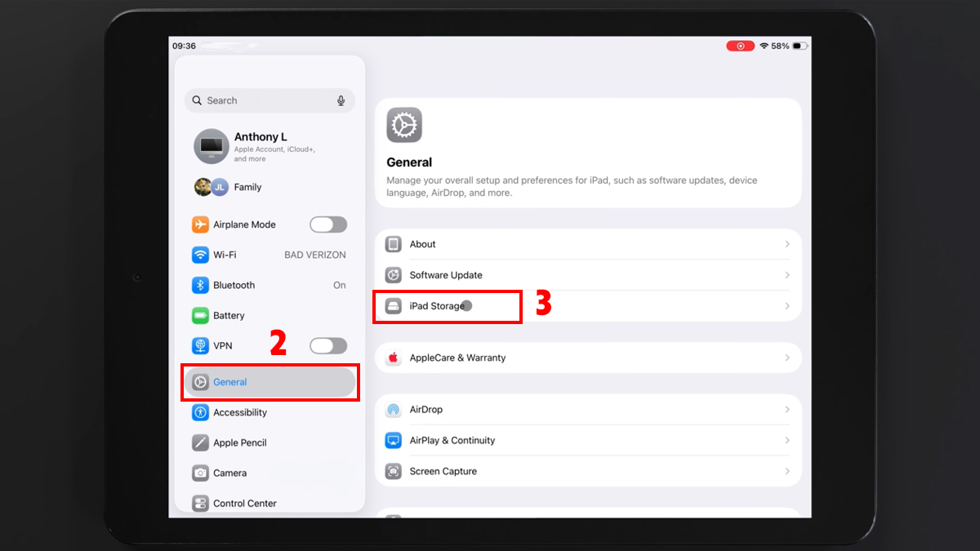
Task: Tap the Accessibility icon
Action: tap(200, 412)
